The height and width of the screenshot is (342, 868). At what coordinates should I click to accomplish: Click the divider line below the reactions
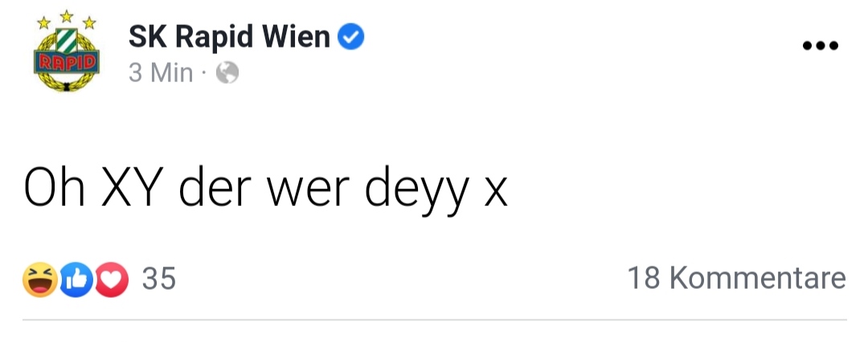[434, 319]
